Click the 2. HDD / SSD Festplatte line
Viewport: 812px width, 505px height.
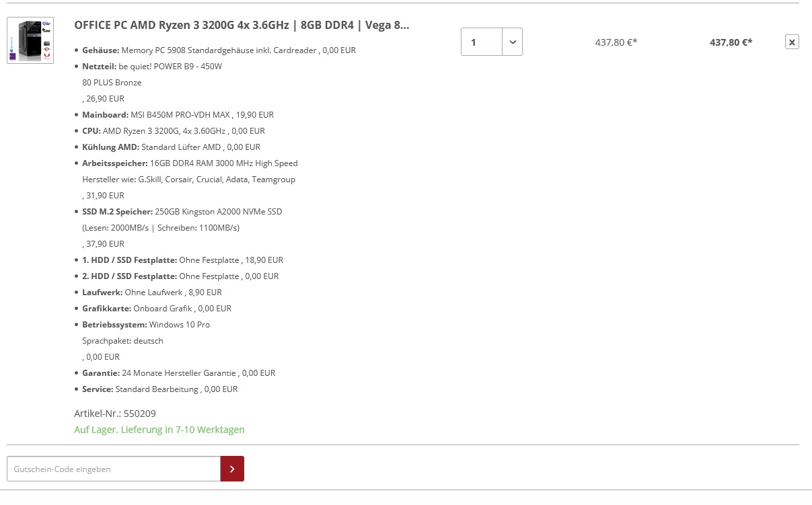click(x=180, y=276)
